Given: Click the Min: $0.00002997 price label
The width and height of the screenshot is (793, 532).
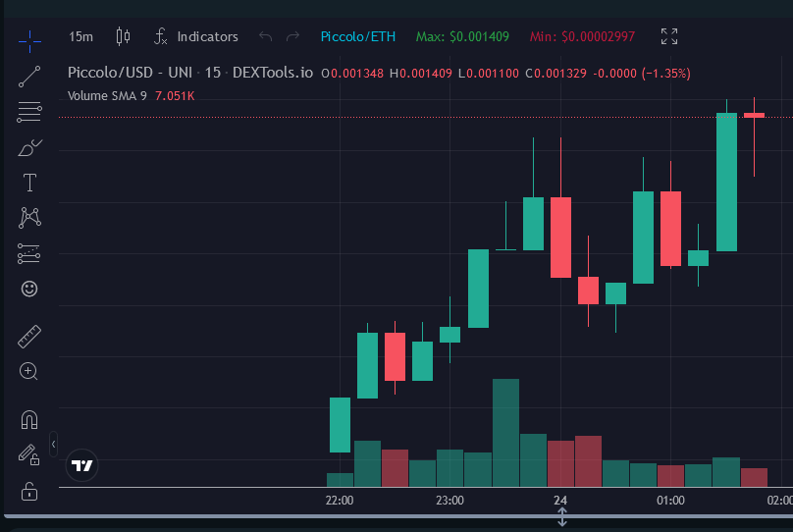Looking at the screenshot, I should [x=582, y=37].
